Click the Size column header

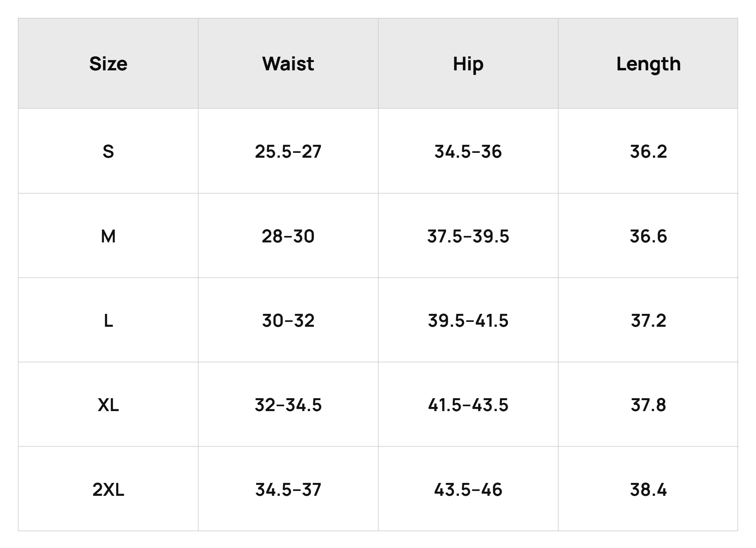coord(108,64)
